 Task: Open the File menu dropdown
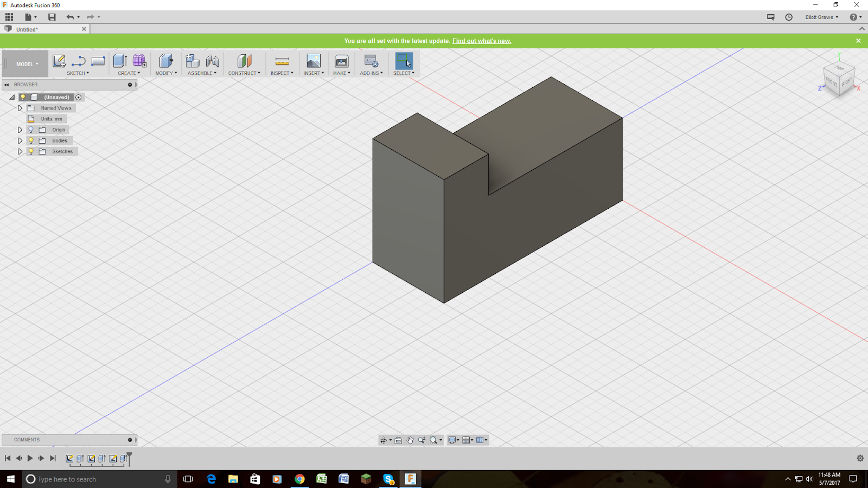(30, 17)
